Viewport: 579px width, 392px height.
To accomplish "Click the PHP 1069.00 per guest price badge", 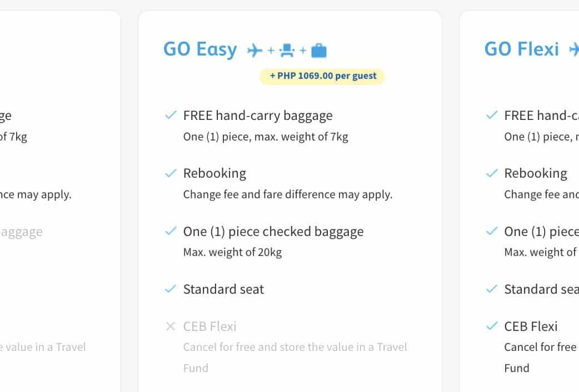I will [322, 76].
